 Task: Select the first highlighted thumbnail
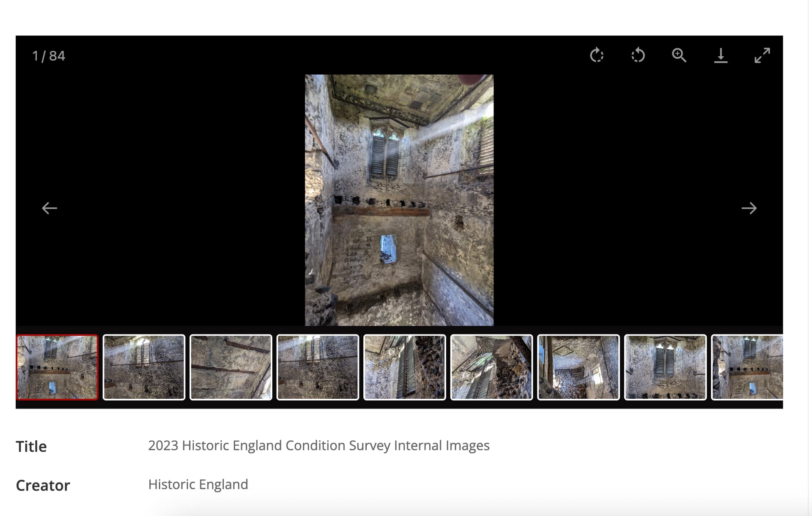pos(57,367)
